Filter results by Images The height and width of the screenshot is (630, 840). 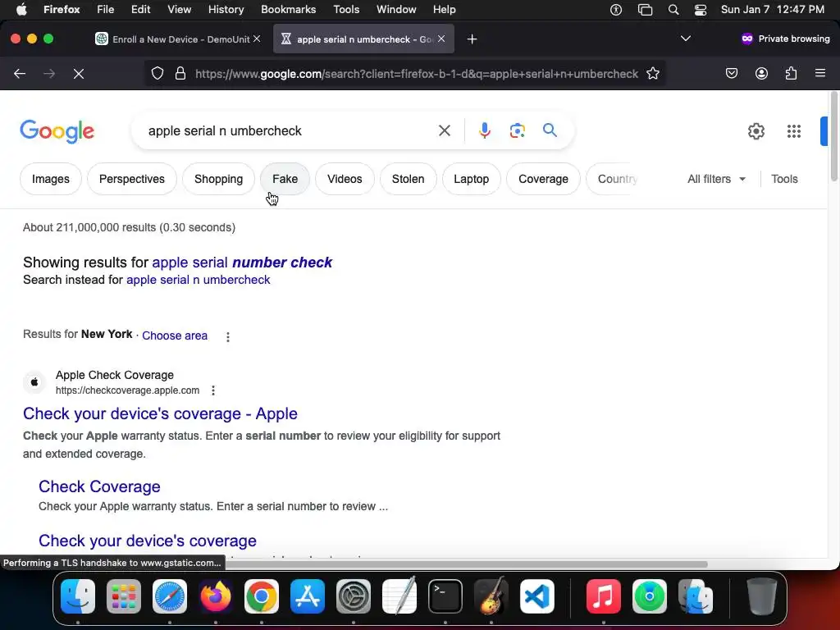pyautogui.click(x=51, y=179)
